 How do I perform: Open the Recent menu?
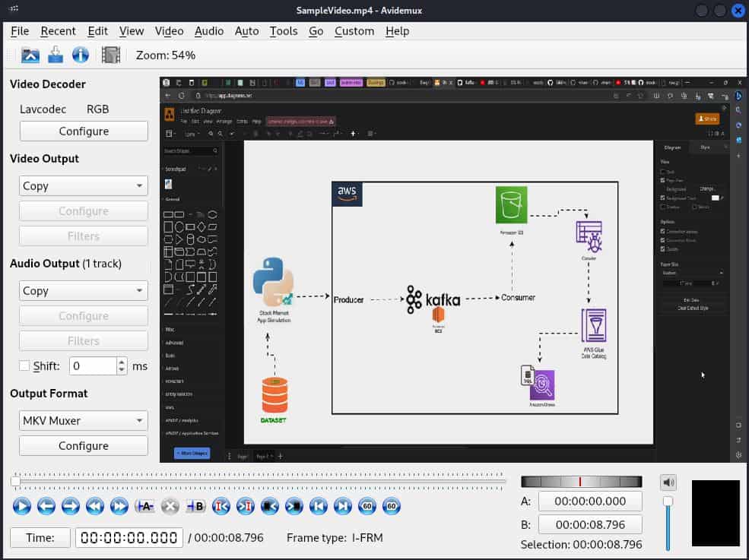point(59,31)
